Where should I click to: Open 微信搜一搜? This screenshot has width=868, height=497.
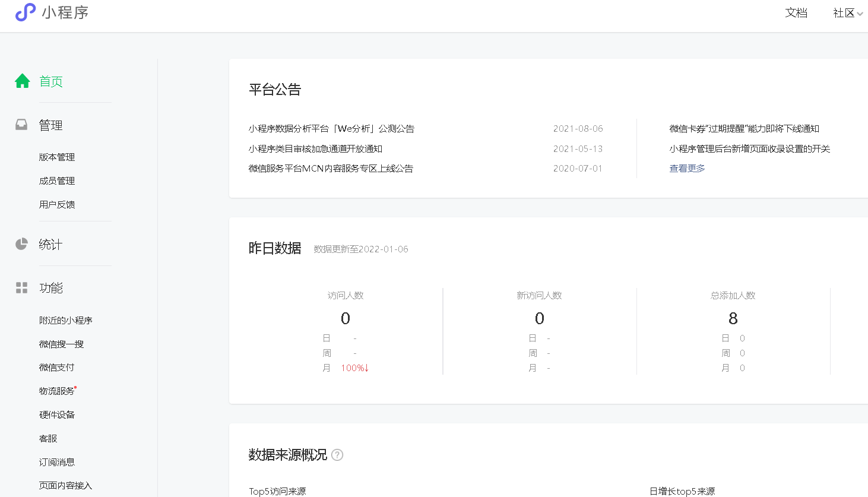61,344
